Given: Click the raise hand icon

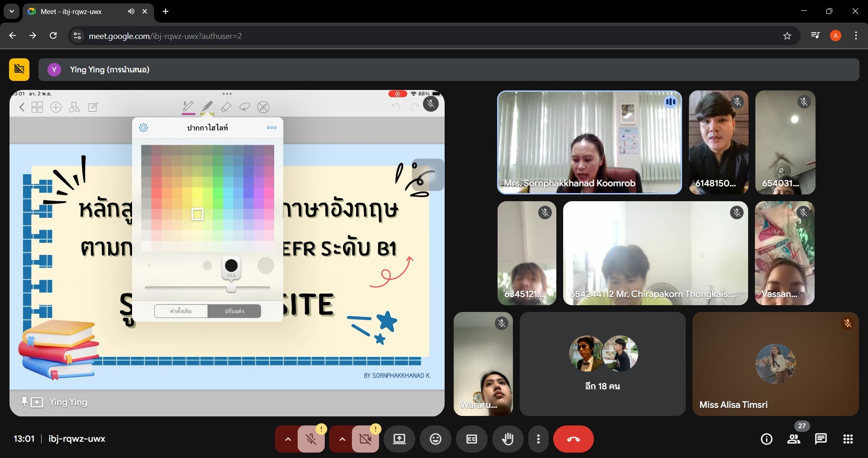Looking at the screenshot, I should [x=508, y=439].
